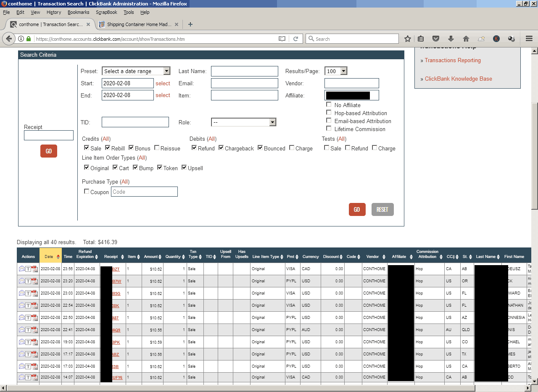Expand the Results/Page dropdown
The image size is (538, 392).
(336, 71)
